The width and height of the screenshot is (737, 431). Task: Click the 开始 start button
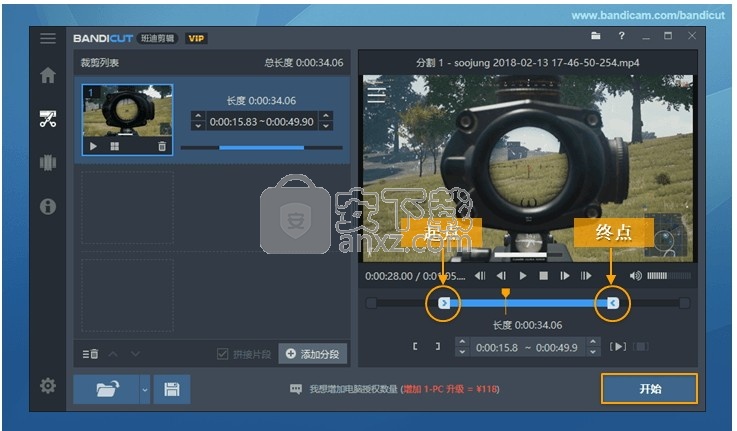pyautogui.click(x=650, y=389)
